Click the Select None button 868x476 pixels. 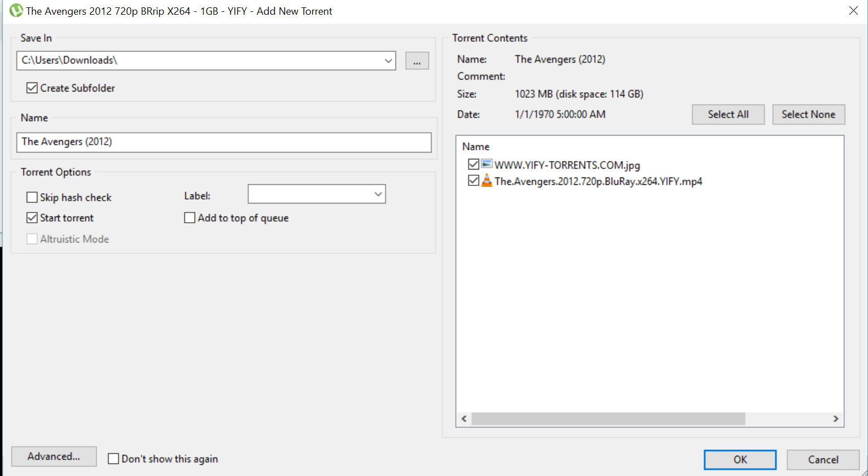(x=809, y=114)
